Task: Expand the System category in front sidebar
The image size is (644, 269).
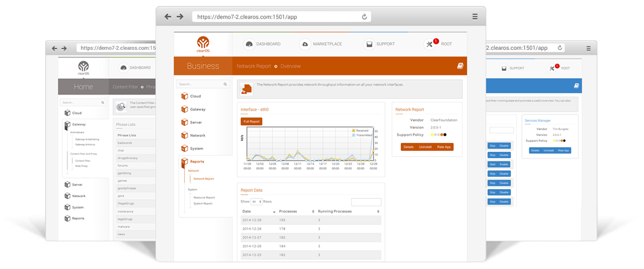Action: pos(192,149)
